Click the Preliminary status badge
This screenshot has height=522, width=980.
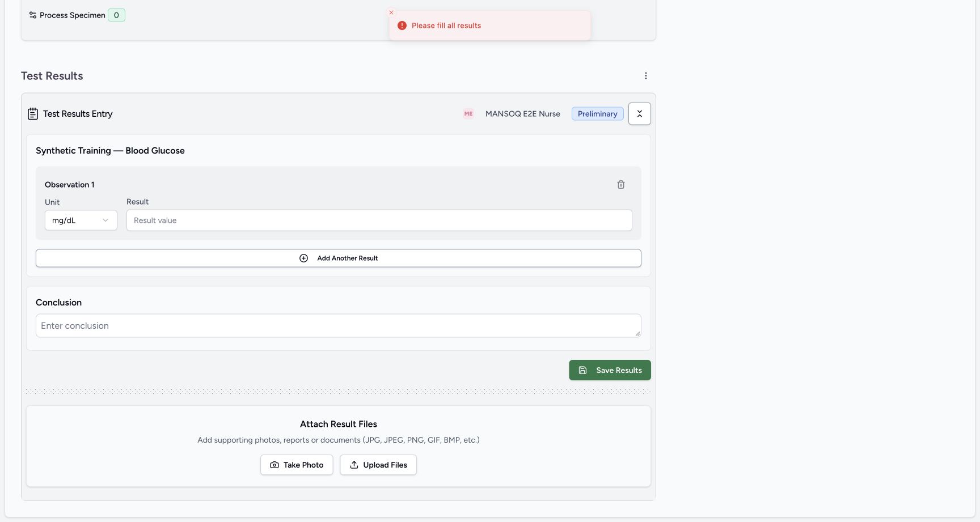tap(597, 114)
